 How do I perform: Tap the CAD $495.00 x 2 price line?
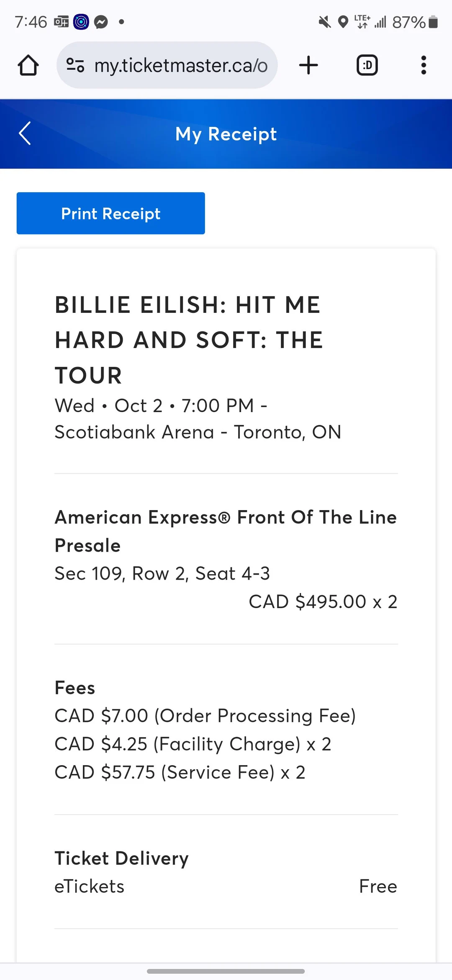tap(323, 601)
